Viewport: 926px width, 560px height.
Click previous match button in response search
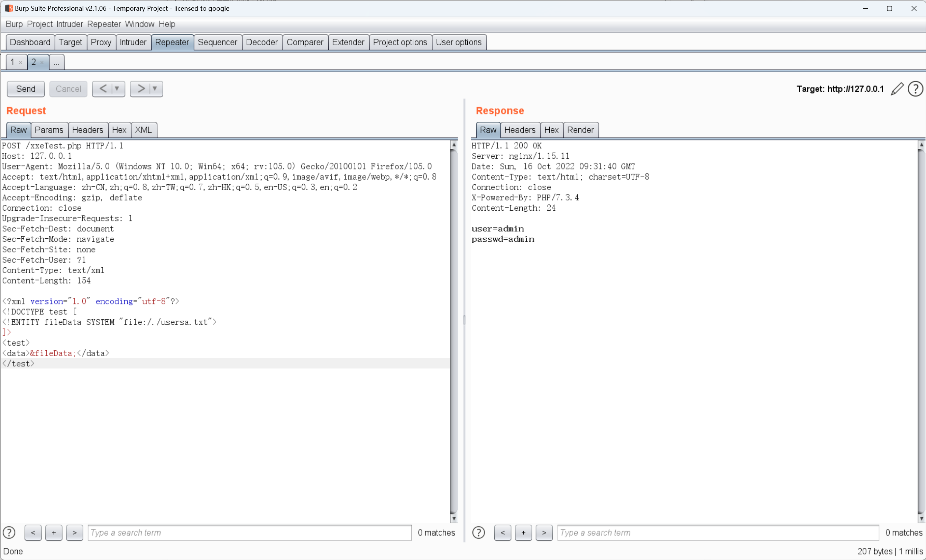tap(503, 532)
